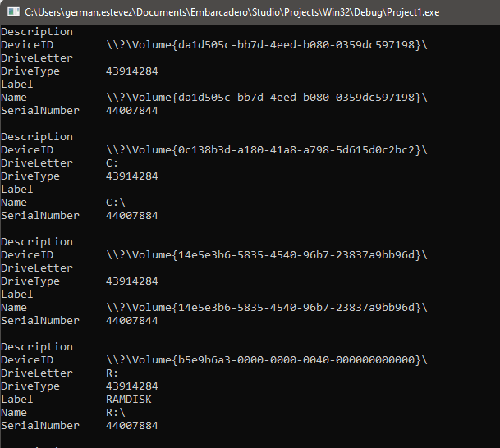500x448 pixels.
Task: Click the first Name volume path da1d505c
Action: coord(267,98)
